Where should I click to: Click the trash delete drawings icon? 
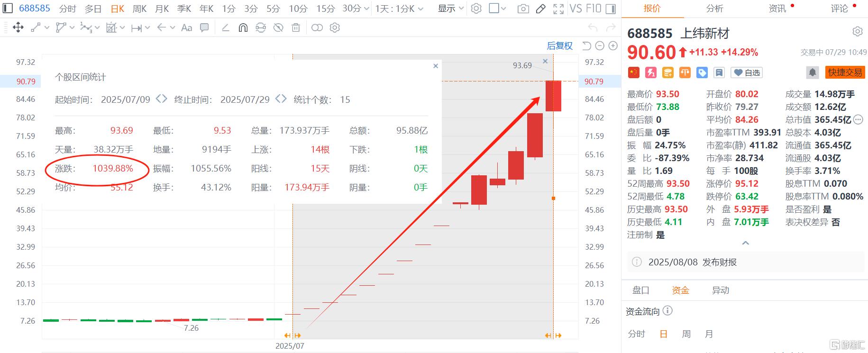point(296,28)
